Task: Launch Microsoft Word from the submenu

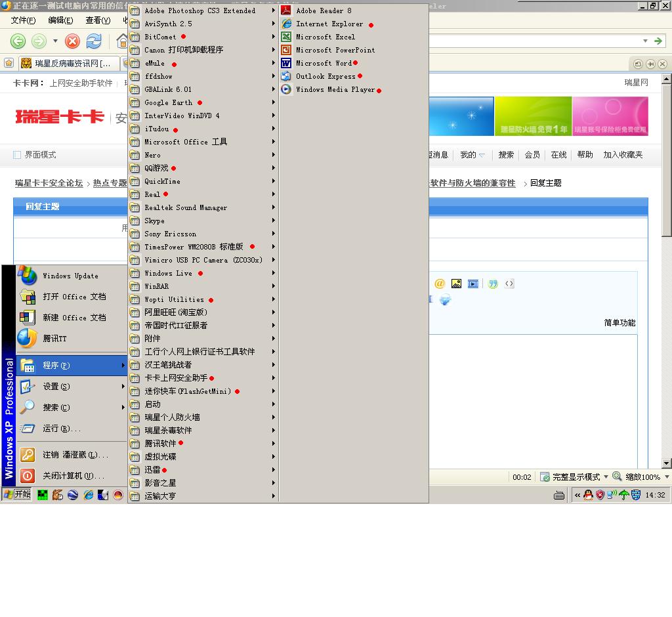Action: (x=354, y=63)
